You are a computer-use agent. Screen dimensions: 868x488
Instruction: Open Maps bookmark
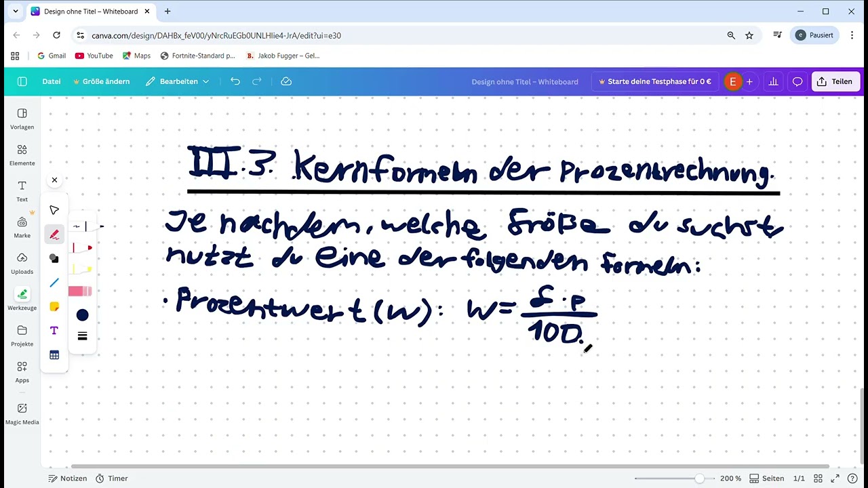[136, 56]
